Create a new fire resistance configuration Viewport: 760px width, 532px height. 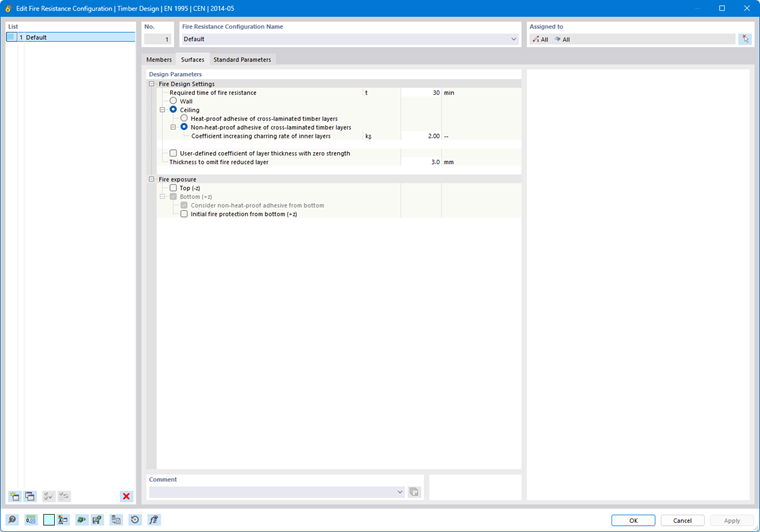tap(15, 496)
